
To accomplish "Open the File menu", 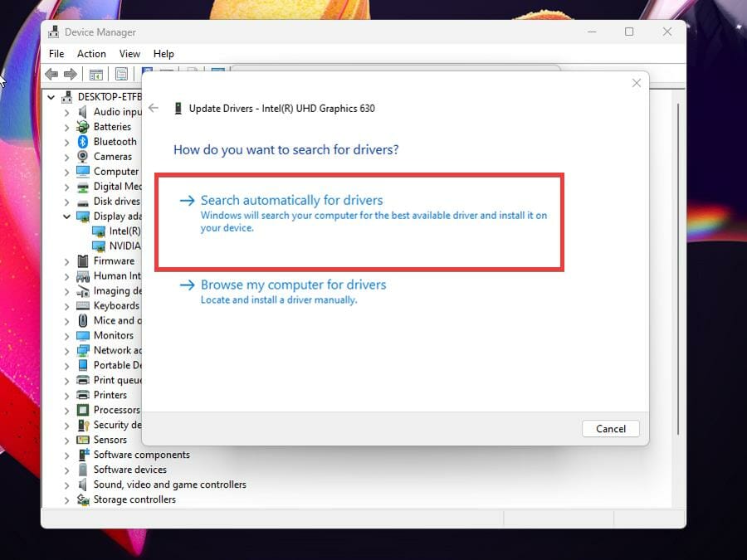I will [56, 54].
